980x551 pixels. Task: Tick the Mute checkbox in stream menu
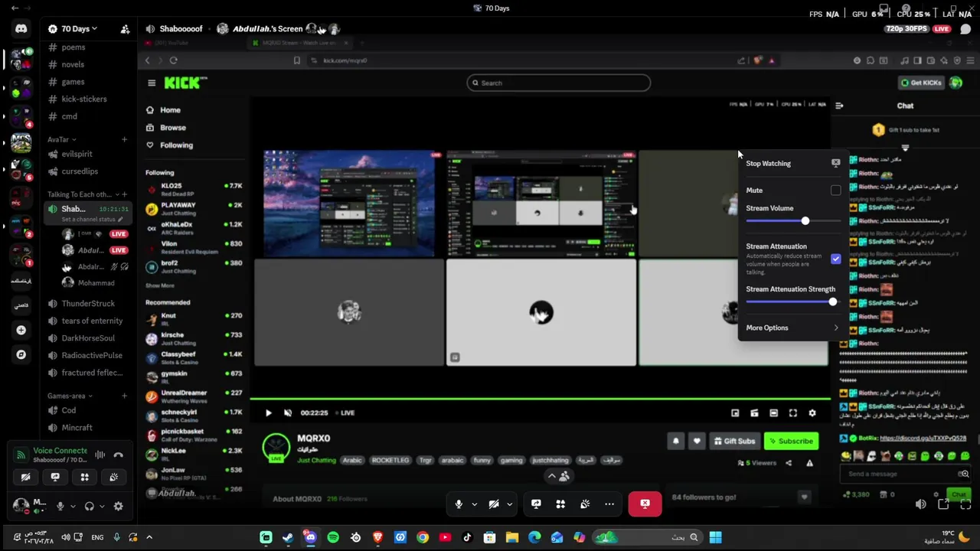point(835,191)
